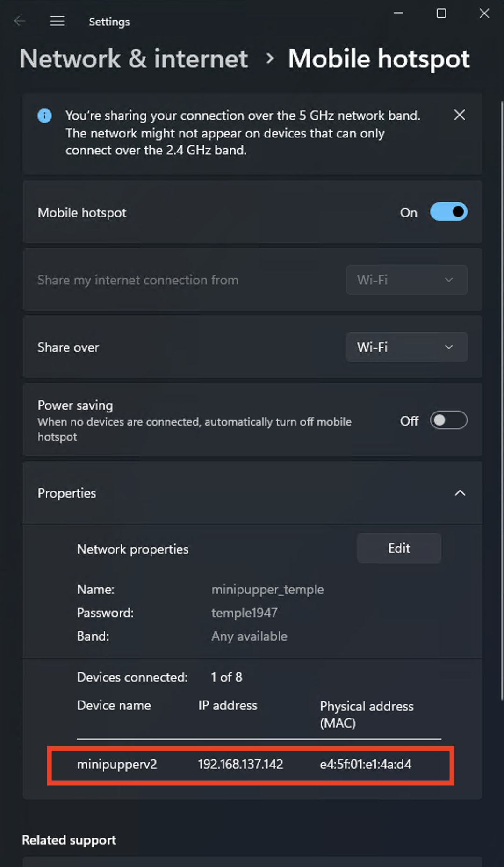Viewport: 504px width, 867px height.
Task: Click the breadcrumb chevron separator
Action: click(x=269, y=58)
